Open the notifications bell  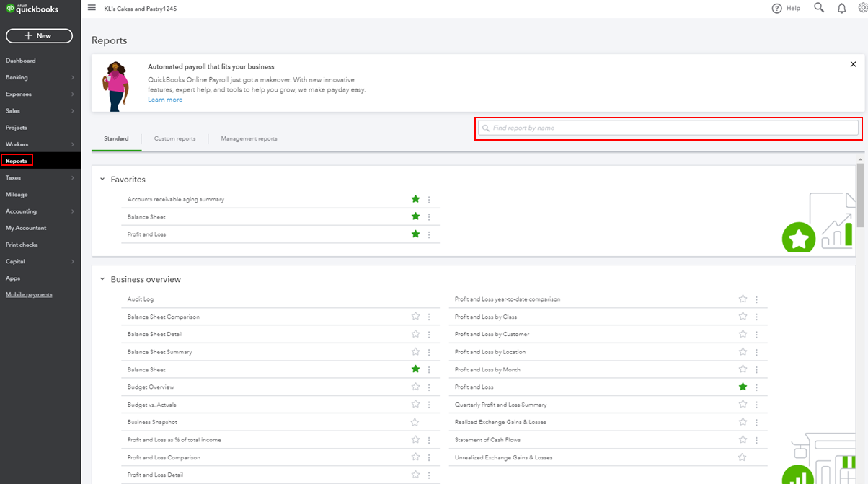(x=841, y=9)
